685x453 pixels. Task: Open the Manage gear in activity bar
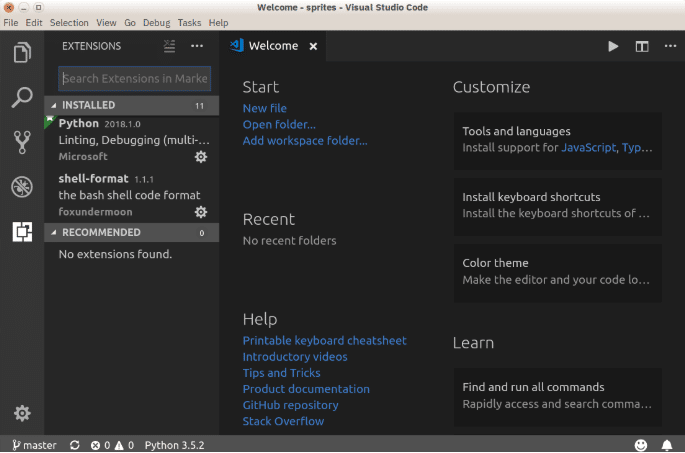pyautogui.click(x=22, y=413)
